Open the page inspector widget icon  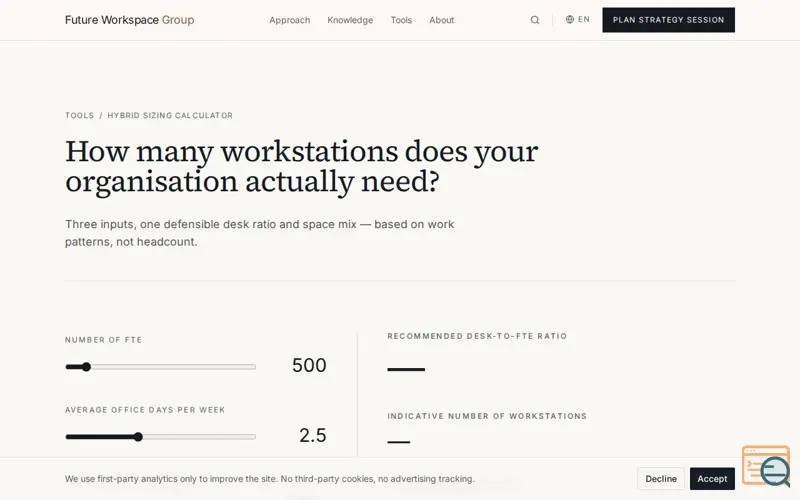[x=766, y=465]
